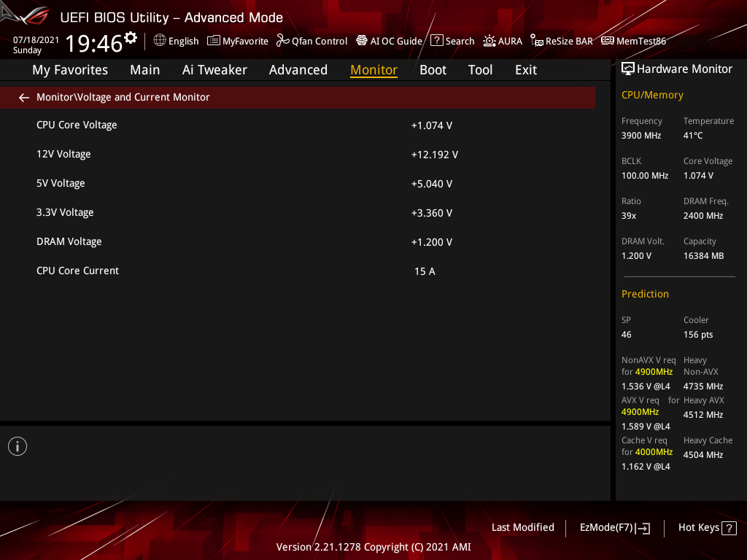Change the BIOS language from English
The width and height of the screenshot is (747, 560).
click(x=176, y=41)
